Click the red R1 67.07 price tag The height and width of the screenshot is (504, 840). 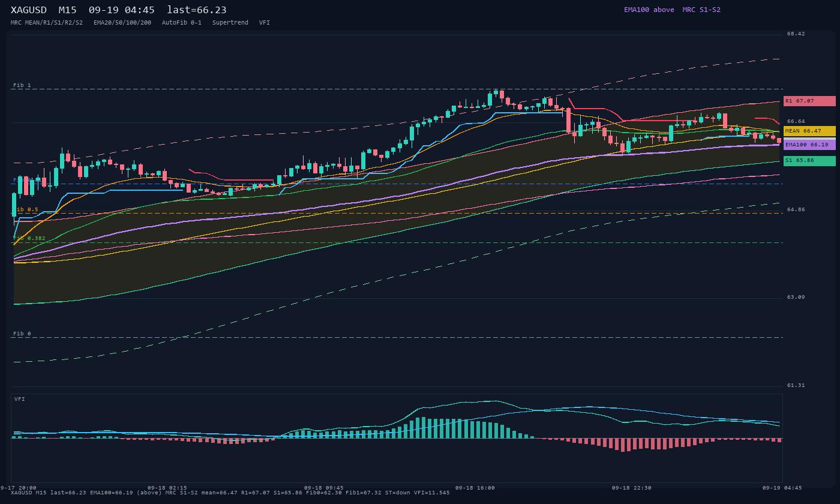(809, 101)
